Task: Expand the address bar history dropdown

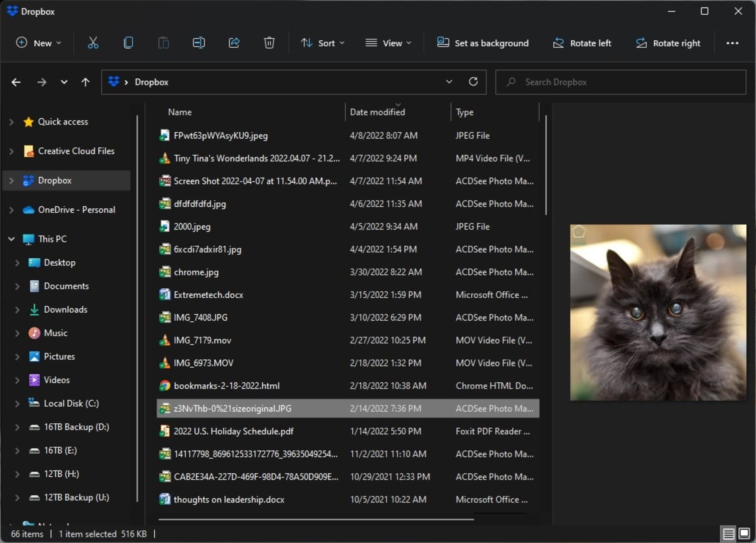Action: (x=449, y=82)
